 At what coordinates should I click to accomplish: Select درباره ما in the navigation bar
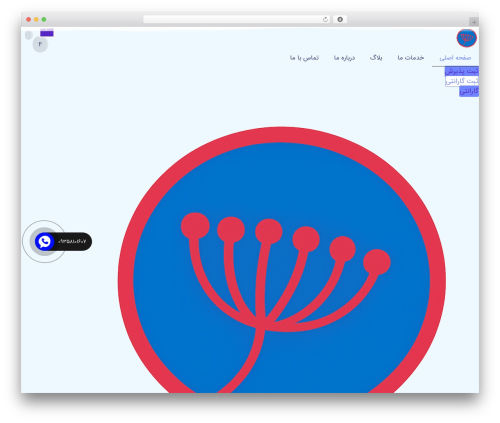click(x=344, y=58)
